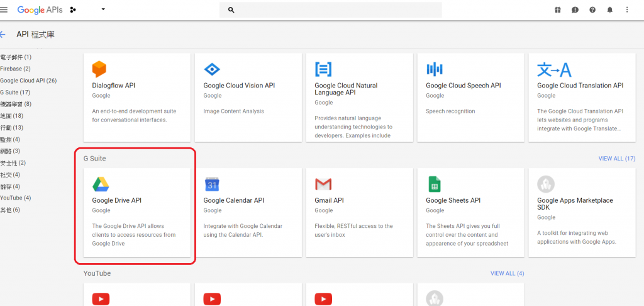Open the three-dot more options menu
The height and width of the screenshot is (306, 644).
[x=627, y=10]
